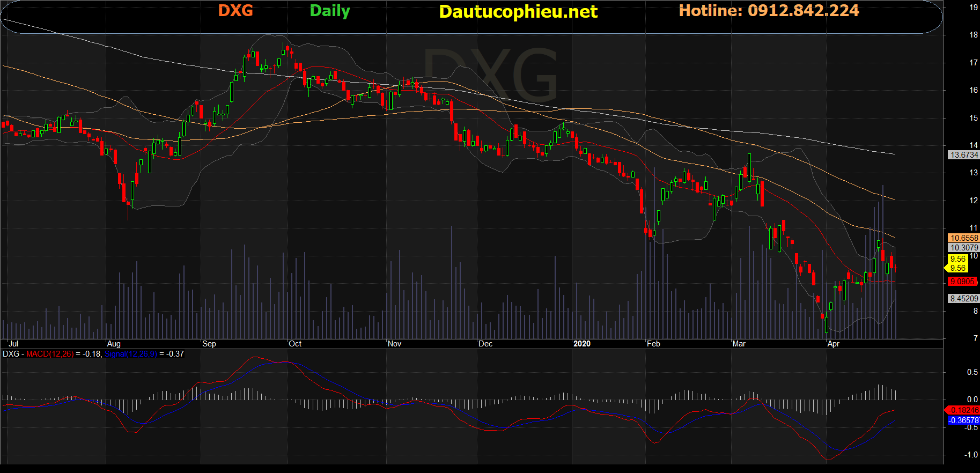980x473 pixels.
Task: Click the 19 price axis label
Action: coord(974,8)
